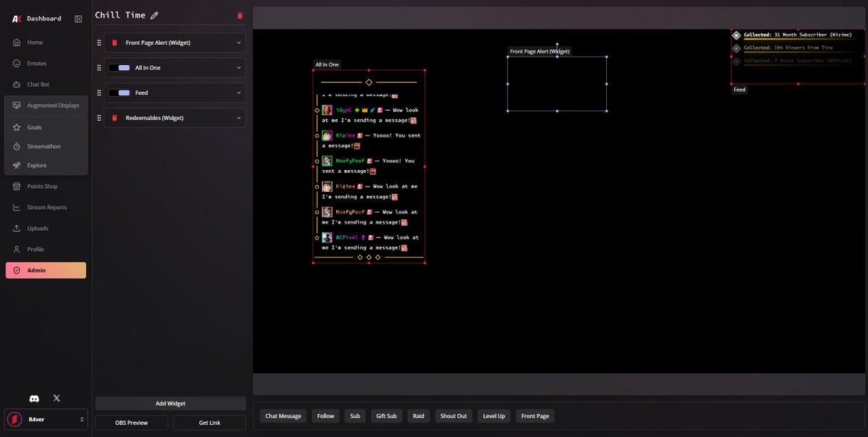The height and width of the screenshot is (437, 868).
Task: Trigger a Shout Out test event
Action: click(454, 416)
